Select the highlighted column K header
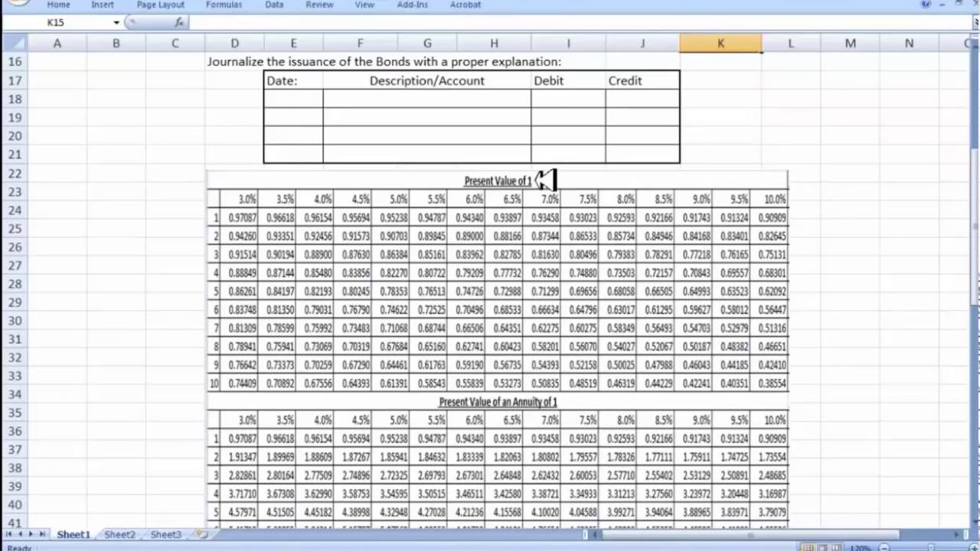Viewport: 980px width, 551px height. pyautogui.click(x=720, y=44)
